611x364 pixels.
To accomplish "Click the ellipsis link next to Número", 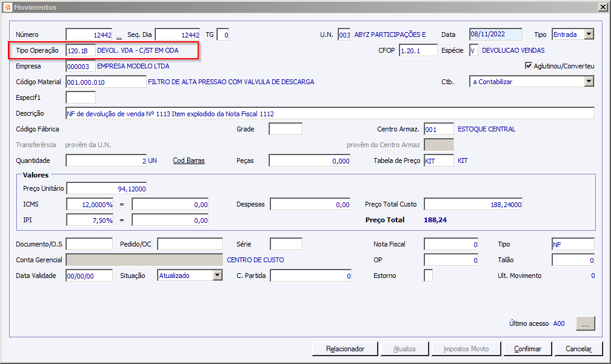I will [x=119, y=36].
